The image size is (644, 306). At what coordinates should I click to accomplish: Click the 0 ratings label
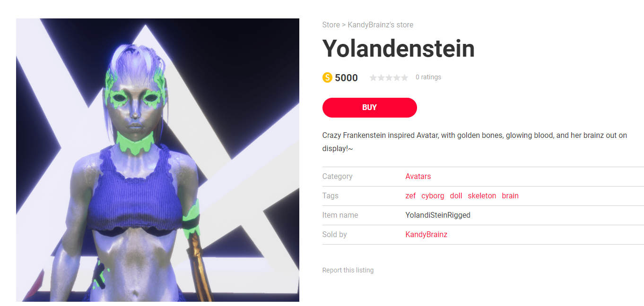pyautogui.click(x=428, y=77)
